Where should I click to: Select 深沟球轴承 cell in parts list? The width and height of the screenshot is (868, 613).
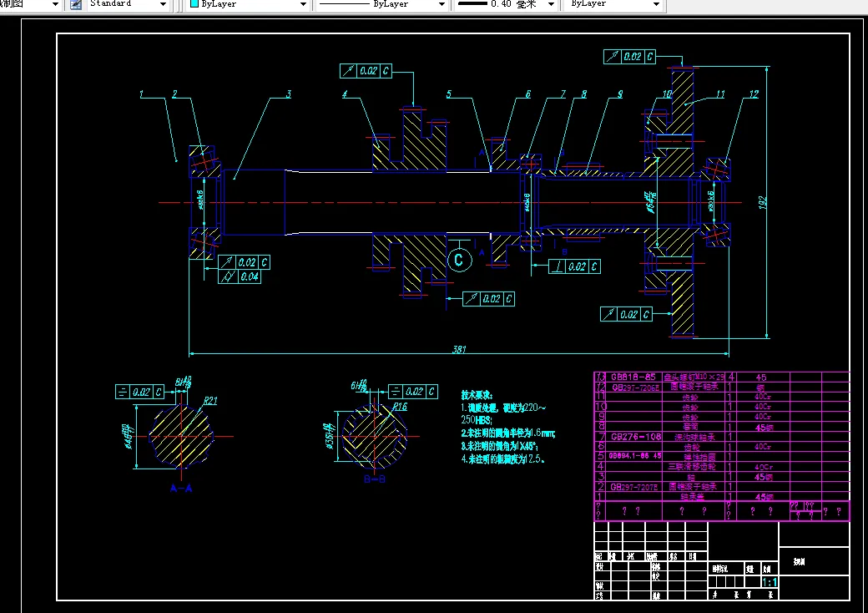tap(694, 437)
